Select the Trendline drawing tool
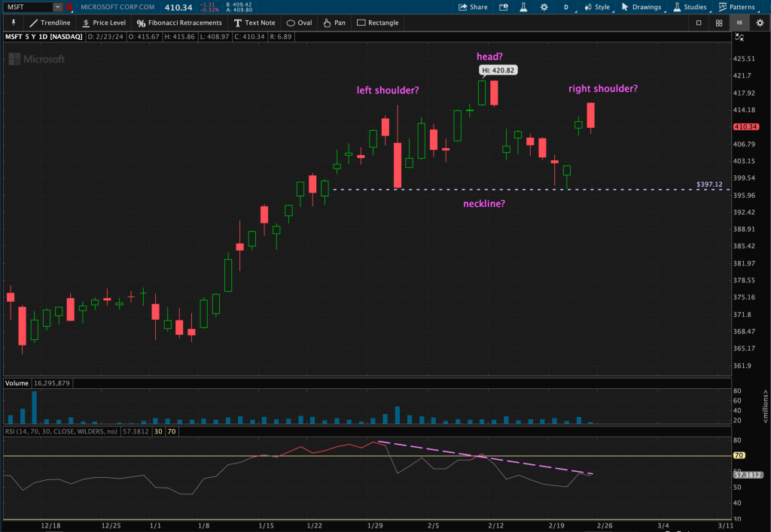The image size is (771, 532). pyautogui.click(x=50, y=23)
